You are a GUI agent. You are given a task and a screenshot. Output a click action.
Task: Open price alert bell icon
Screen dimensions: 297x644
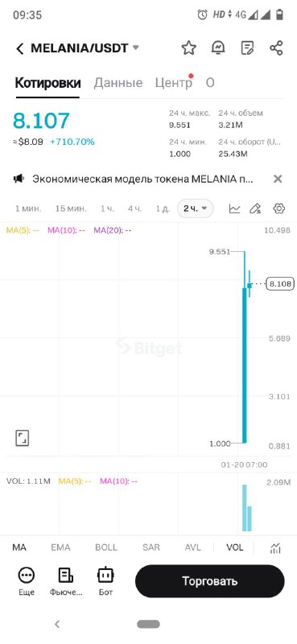point(217,48)
